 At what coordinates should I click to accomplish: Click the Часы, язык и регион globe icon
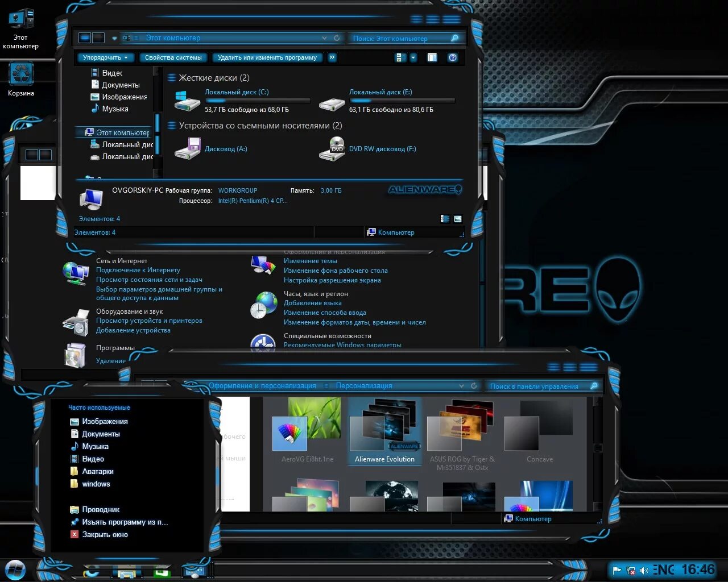[x=263, y=306]
